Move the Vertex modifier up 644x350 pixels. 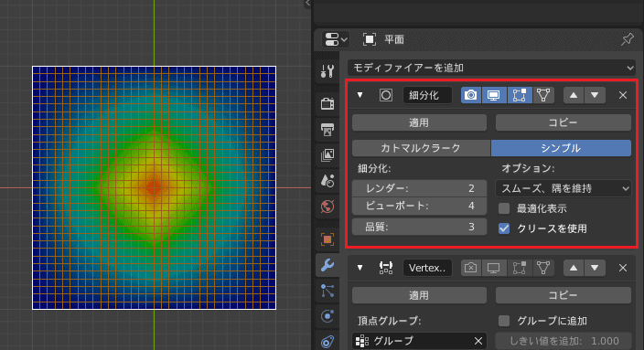pos(574,268)
